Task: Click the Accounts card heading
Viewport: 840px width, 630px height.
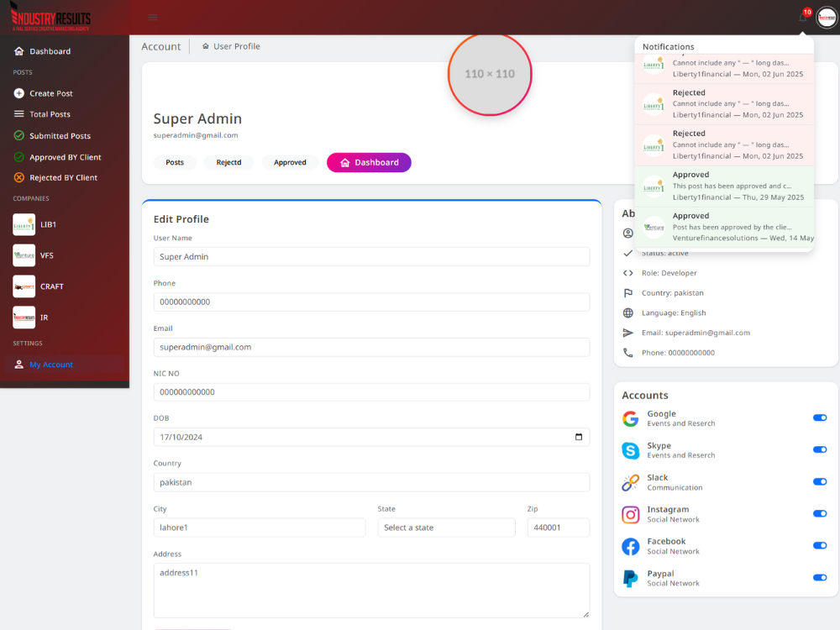Action: tap(645, 396)
